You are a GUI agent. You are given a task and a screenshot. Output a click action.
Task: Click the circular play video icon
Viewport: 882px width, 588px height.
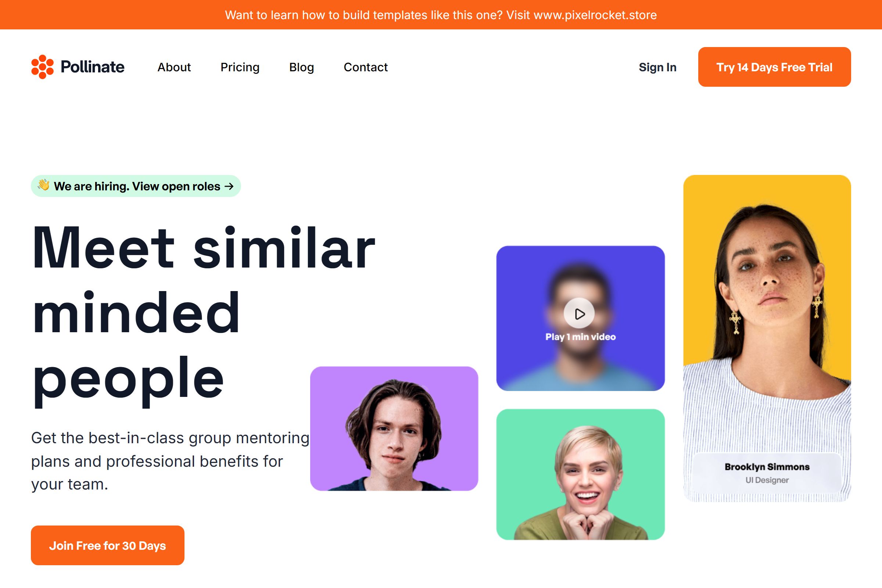[579, 313]
